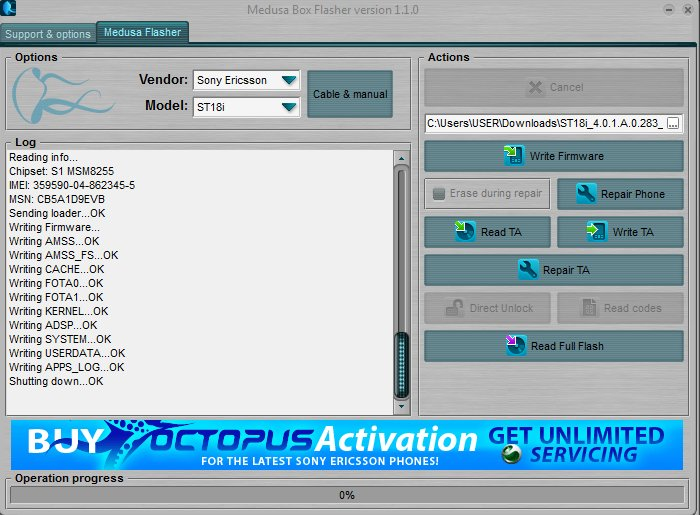Viewport: 700px width, 515px height.
Task: Click log line 'Writing KERNEL...OK'
Action: coord(58,311)
